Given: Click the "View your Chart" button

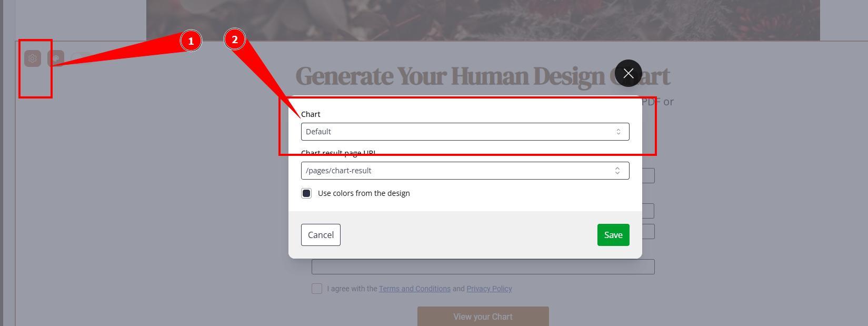Looking at the screenshot, I should point(483,317).
